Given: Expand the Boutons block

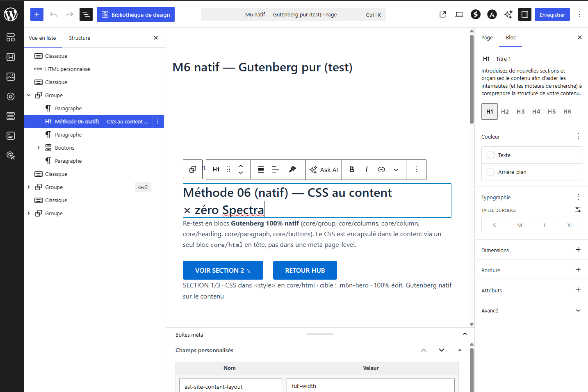Looking at the screenshot, I should (39, 148).
